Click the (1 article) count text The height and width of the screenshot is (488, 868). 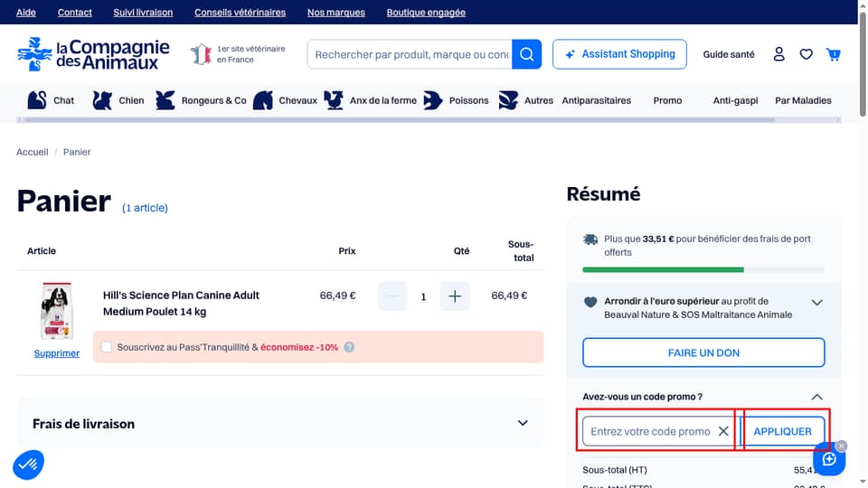145,208
